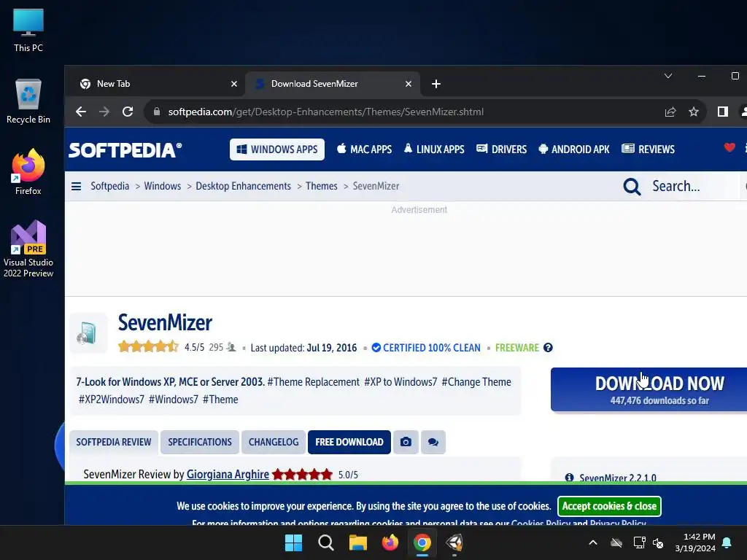This screenshot has width=747, height=560.
Task: Click the forward navigation arrow
Action: pos(104,112)
